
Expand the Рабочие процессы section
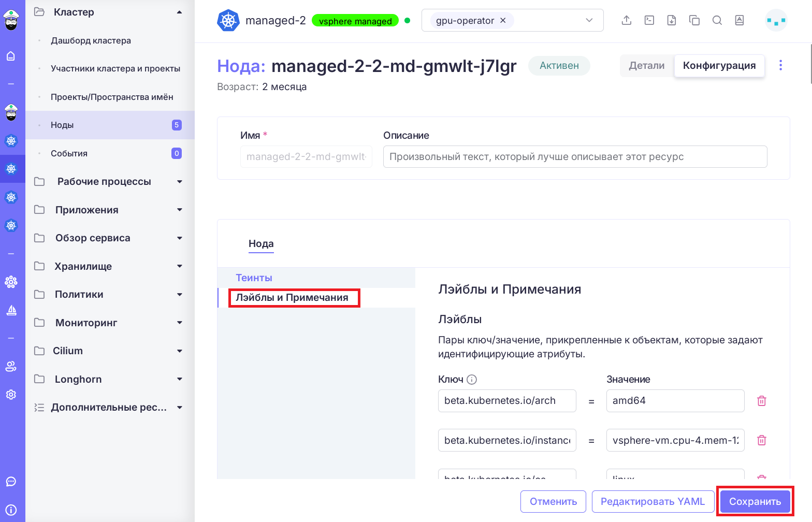(x=180, y=182)
